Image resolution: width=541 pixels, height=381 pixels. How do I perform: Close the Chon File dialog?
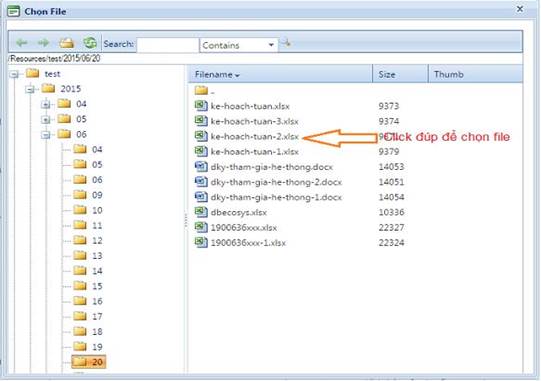520,9
